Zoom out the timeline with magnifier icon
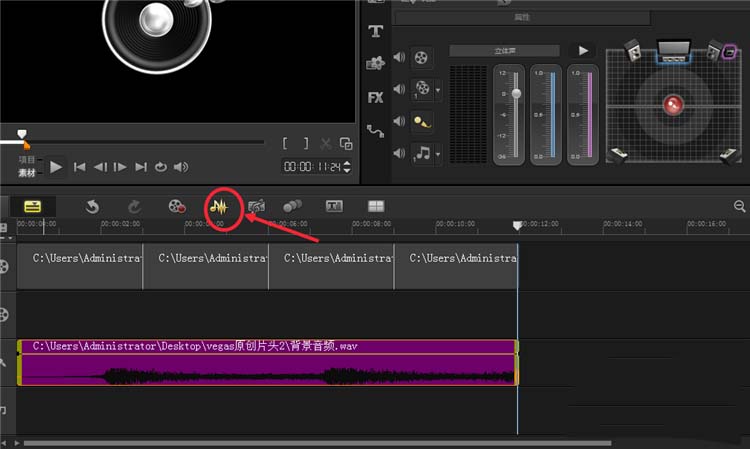The width and height of the screenshot is (750, 449). point(739,206)
